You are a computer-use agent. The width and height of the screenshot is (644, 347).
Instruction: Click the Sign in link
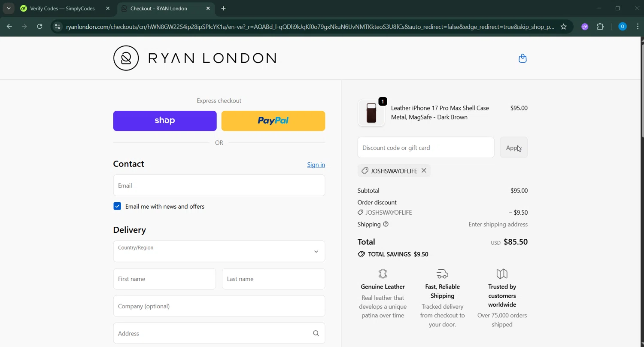pyautogui.click(x=316, y=164)
